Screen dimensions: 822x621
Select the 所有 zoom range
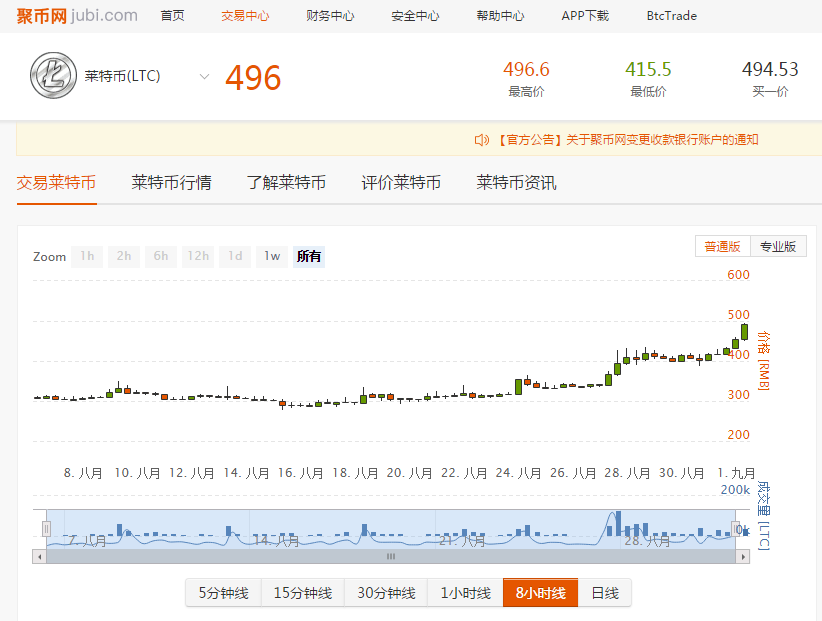[308, 256]
